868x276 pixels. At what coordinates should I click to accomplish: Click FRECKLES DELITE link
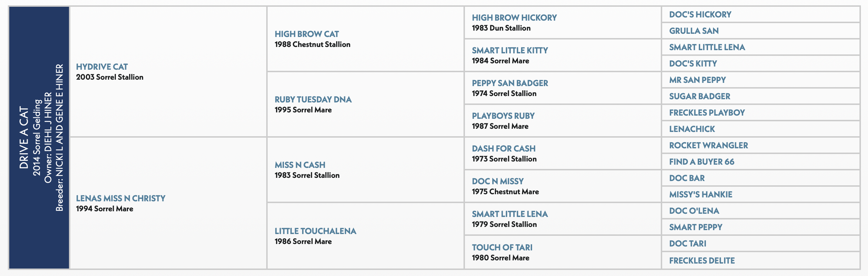point(702,261)
